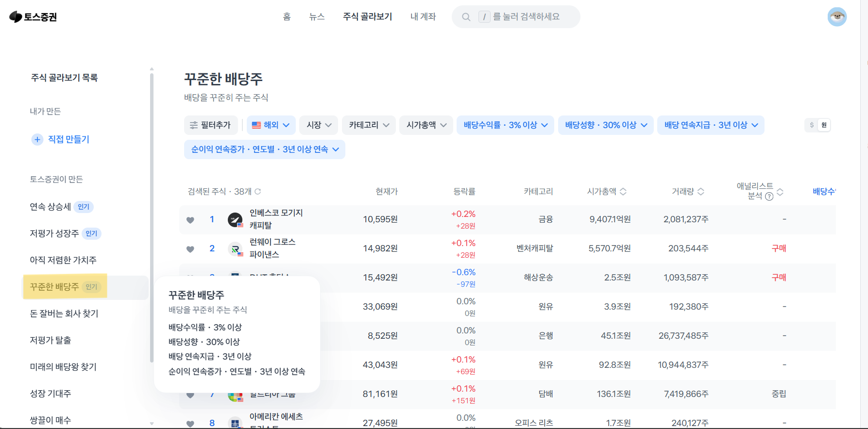868x429 pixels.
Task: Open 배당 연속지급 · 3년 이상 dropdown
Action: [x=711, y=125]
